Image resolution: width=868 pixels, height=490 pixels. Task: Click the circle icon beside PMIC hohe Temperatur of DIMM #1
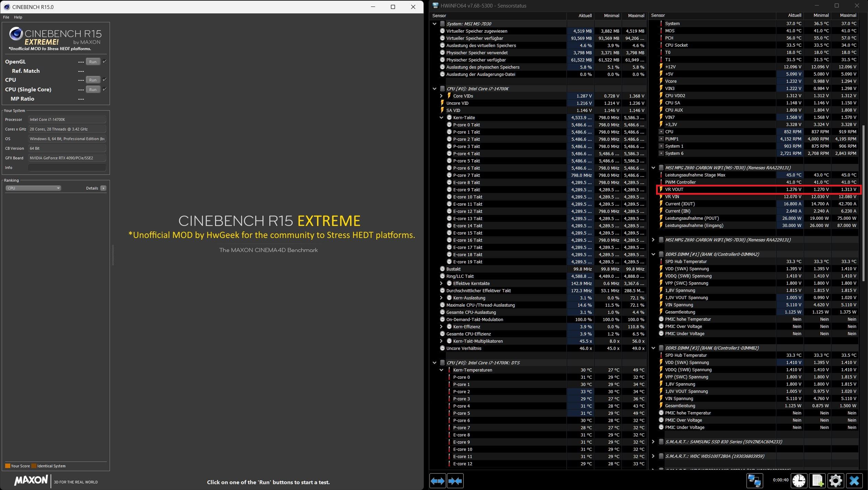pyautogui.click(x=661, y=319)
